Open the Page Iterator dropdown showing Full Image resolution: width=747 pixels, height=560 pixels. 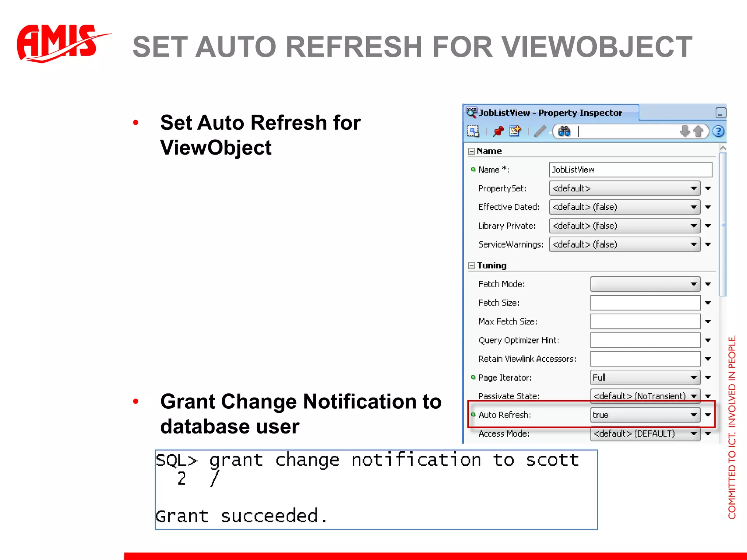pos(646,377)
